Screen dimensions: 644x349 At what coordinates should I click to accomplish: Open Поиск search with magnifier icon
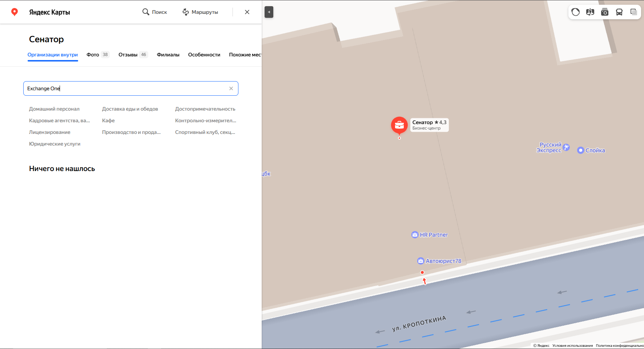[x=154, y=12]
